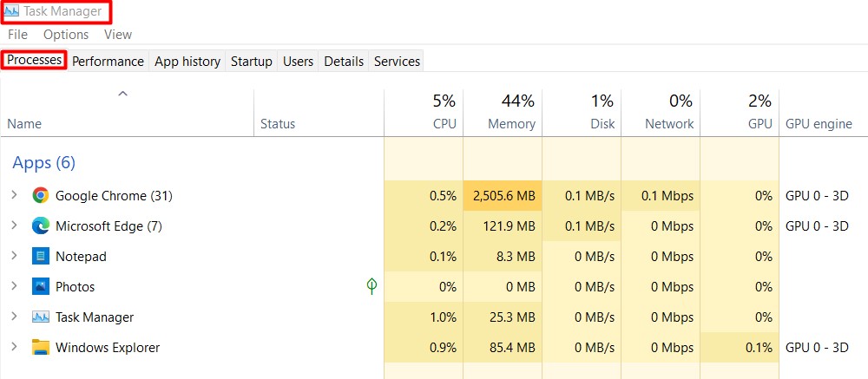Screen dimensions: 868x379
Task: Click the Task Manager title bar icon
Action: click(x=11, y=12)
